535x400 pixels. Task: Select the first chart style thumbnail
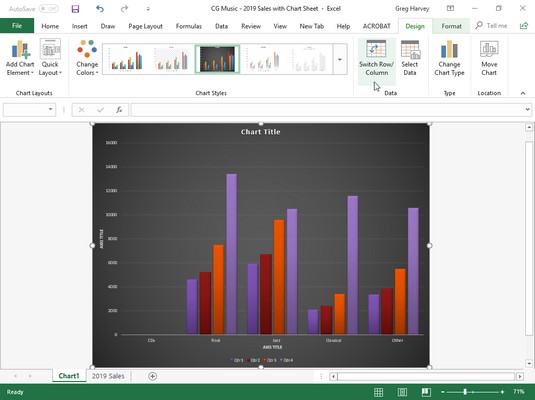[x=125, y=59]
